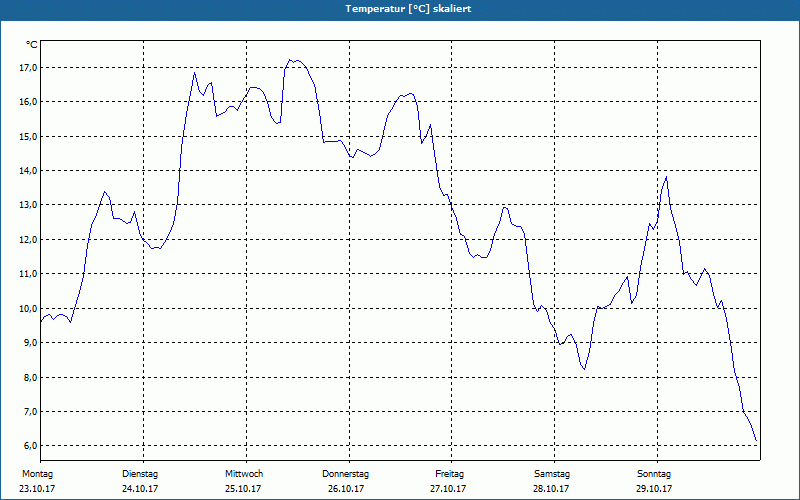
Task: Click the highest temperature peak on Wednesday
Action: click(x=290, y=60)
